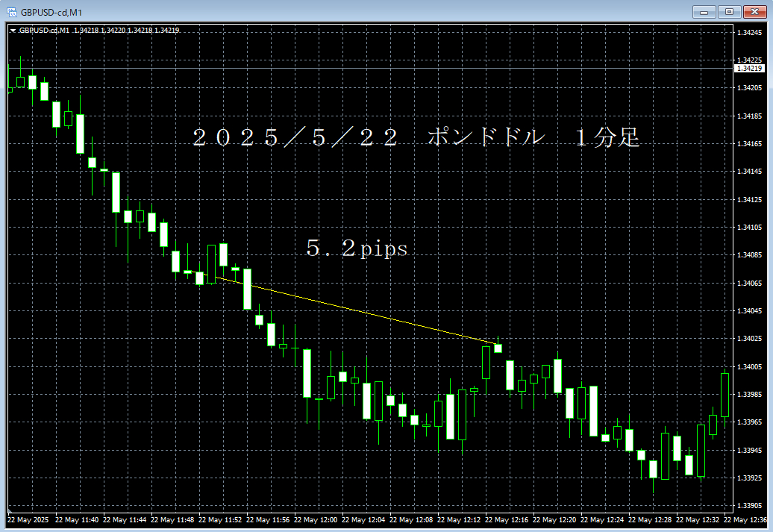The width and height of the screenshot is (773, 532).
Task: Click the 1.34125 price scale label
Action: 749,200
